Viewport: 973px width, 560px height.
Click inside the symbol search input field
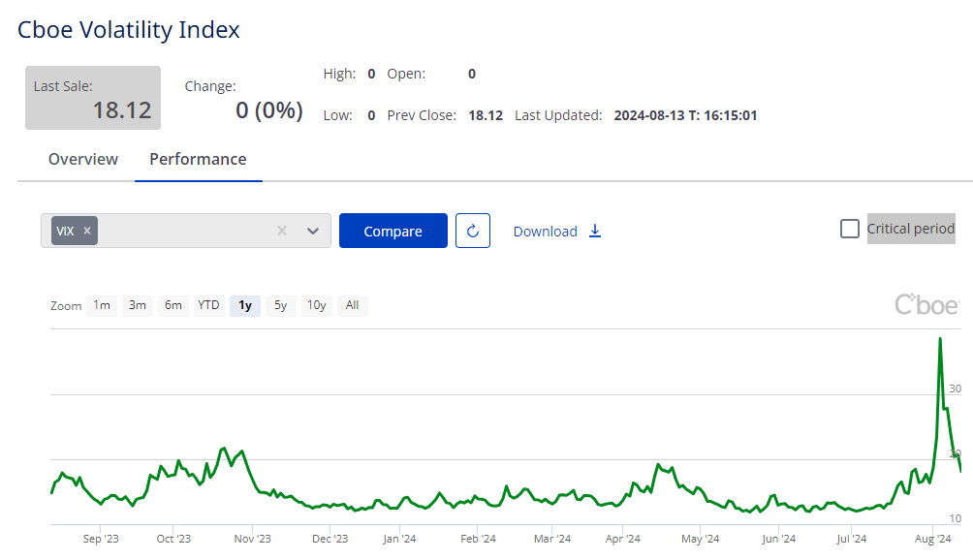point(186,231)
